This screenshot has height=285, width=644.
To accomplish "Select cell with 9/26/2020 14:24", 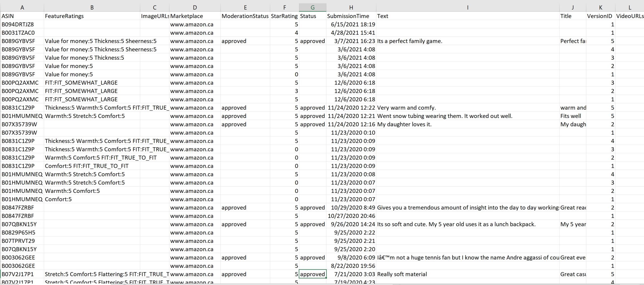I will point(351,224).
